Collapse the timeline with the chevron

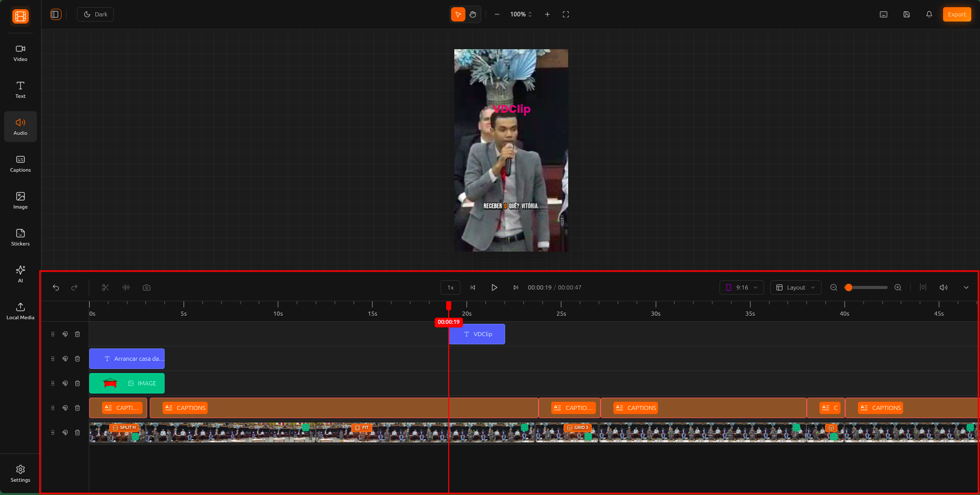[966, 287]
